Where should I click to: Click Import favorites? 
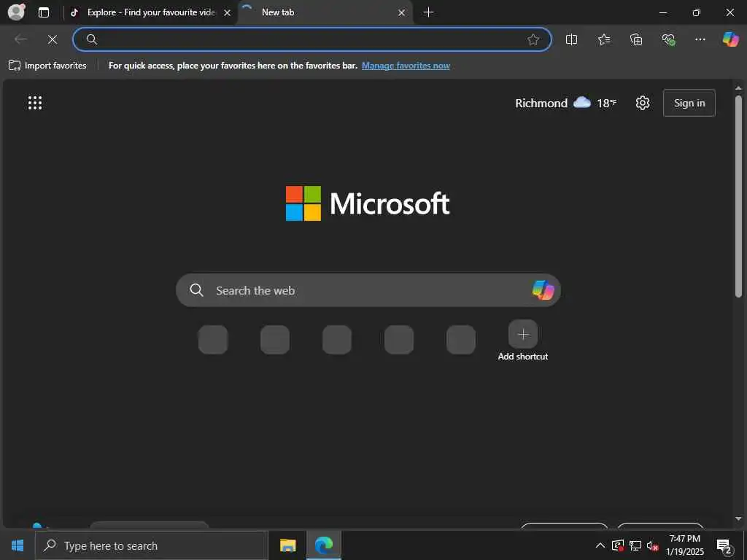47,66
